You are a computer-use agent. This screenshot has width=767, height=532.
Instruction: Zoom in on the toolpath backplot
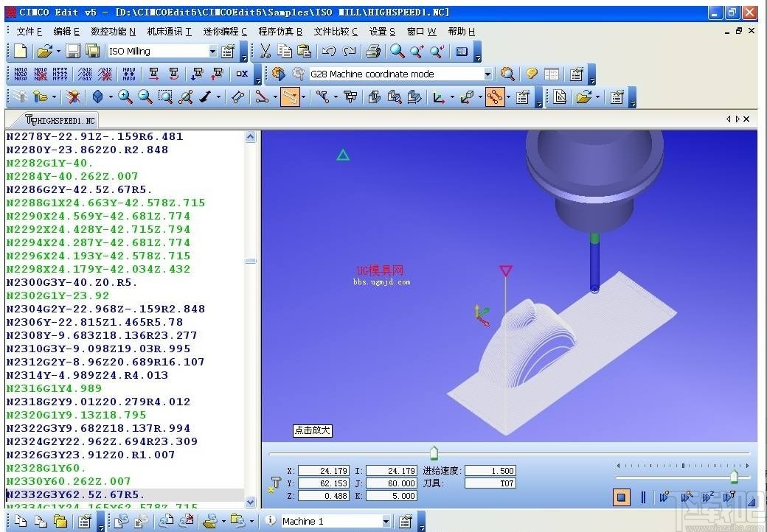(x=125, y=97)
